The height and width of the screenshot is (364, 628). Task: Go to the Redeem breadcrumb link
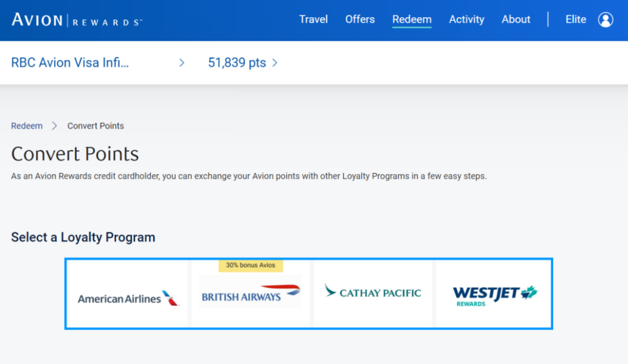(27, 126)
